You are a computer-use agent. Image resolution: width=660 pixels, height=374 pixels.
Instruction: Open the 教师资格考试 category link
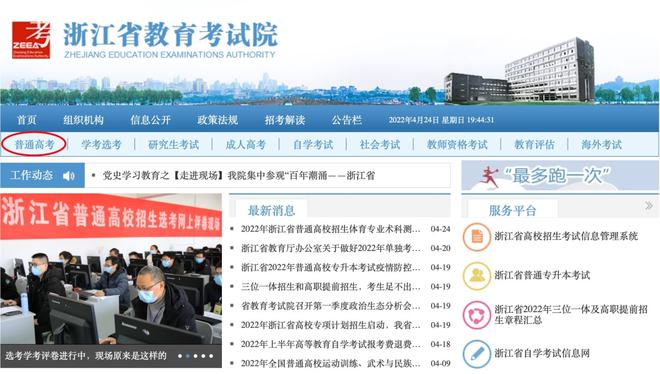pos(457,145)
